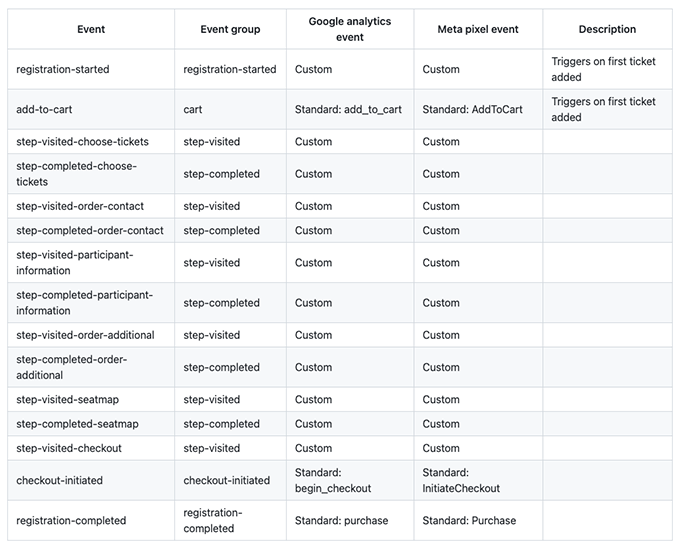Screen dimensions: 680x546
Task: Click the "add-to-cart" event cell
Action: (44, 109)
